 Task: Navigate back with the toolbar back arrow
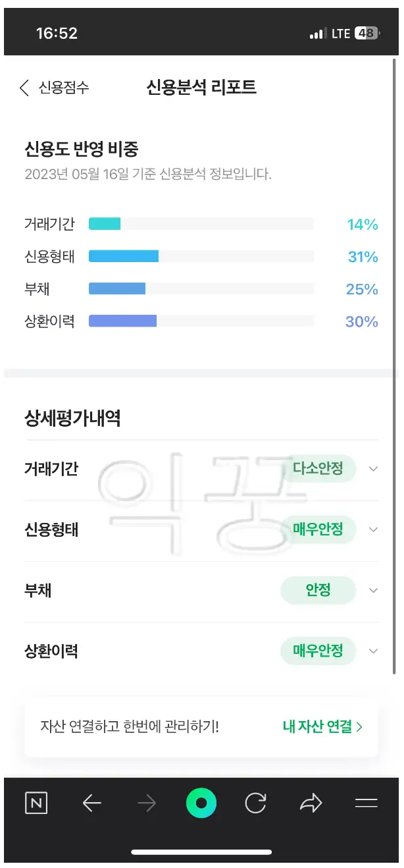point(92,803)
